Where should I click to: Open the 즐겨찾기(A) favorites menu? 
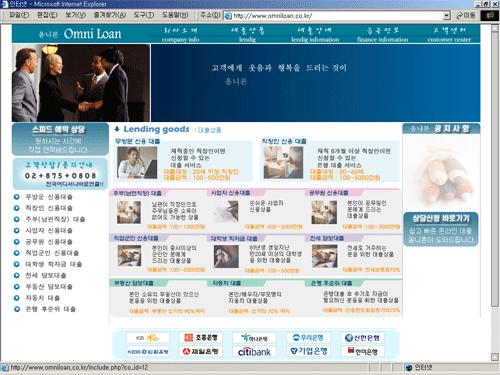pos(110,15)
